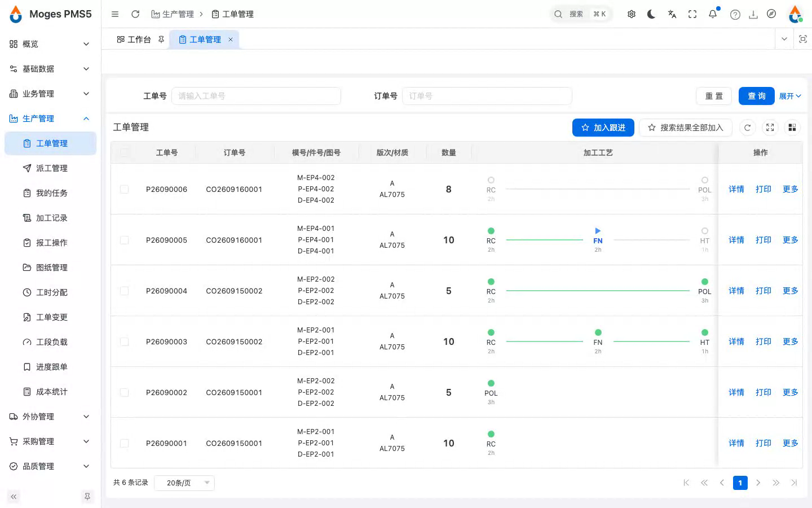The width and height of the screenshot is (812, 508).
Task: Click the 重置 reset button
Action: coord(714,96)
